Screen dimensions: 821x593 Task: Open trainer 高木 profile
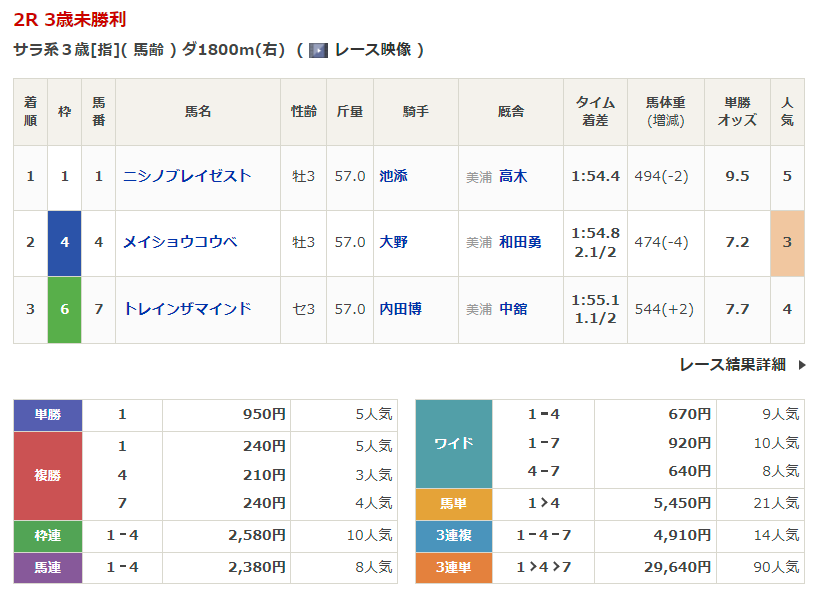(x=513, y=176)
